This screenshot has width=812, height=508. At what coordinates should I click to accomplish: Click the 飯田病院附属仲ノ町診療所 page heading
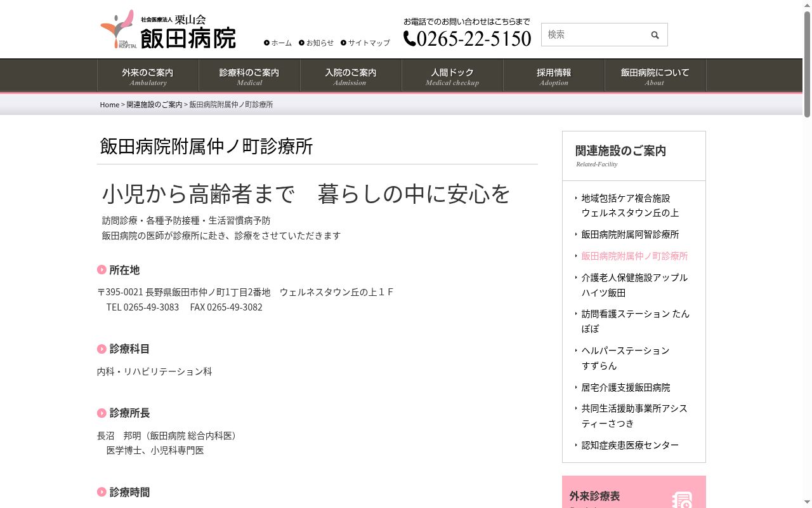click(x=206, y=146)
